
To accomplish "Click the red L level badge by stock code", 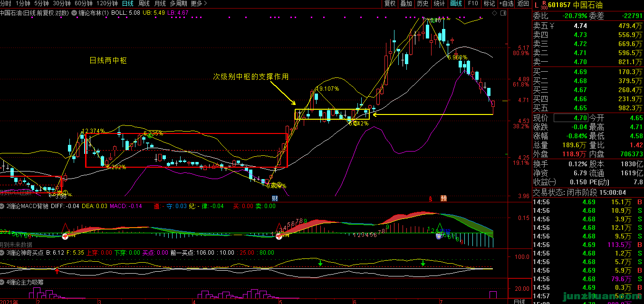I will [536, 5].
